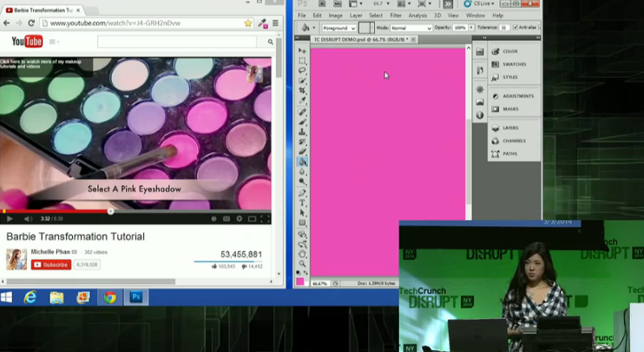
Task: Select the Quick Selection tool
Action: [302, 81]
